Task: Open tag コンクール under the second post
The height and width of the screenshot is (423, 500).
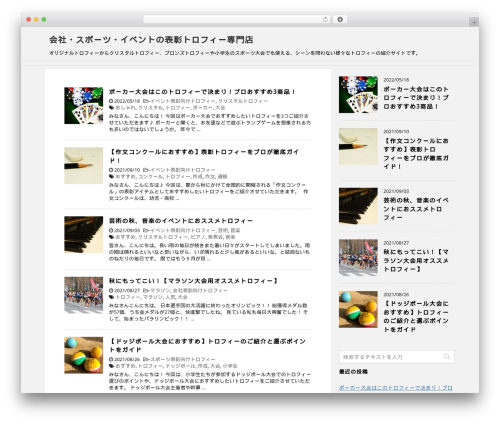Action: [x=150, y=176]
